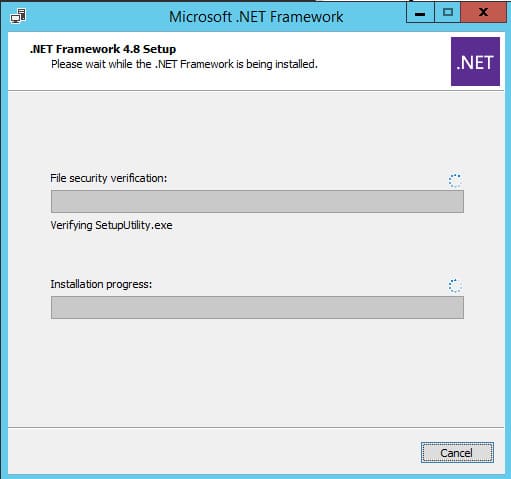Click the 'File security verification:' label
The height and width of the screenshot is (479, 511).
pos(108,178)
